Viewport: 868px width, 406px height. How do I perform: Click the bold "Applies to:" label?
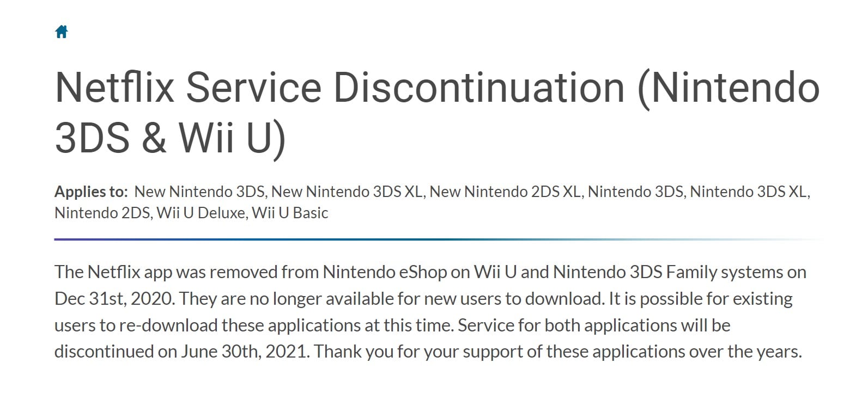coord(90,192)
